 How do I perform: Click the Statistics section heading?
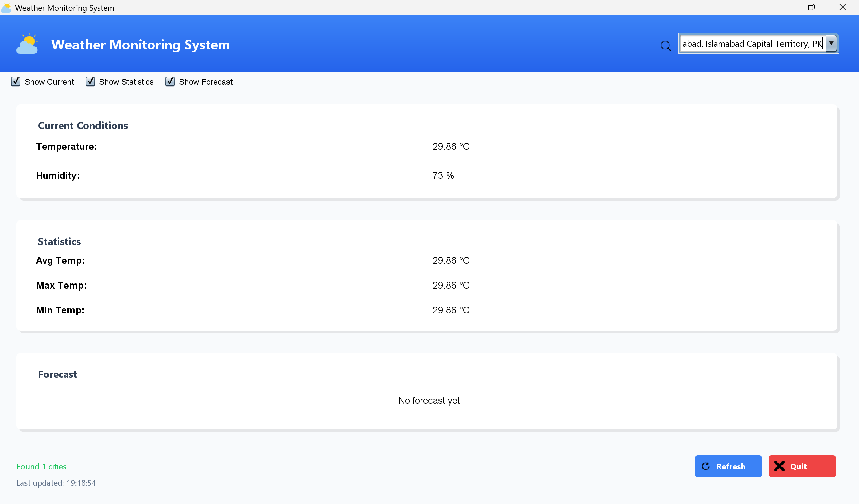click(x=59, y=241)
